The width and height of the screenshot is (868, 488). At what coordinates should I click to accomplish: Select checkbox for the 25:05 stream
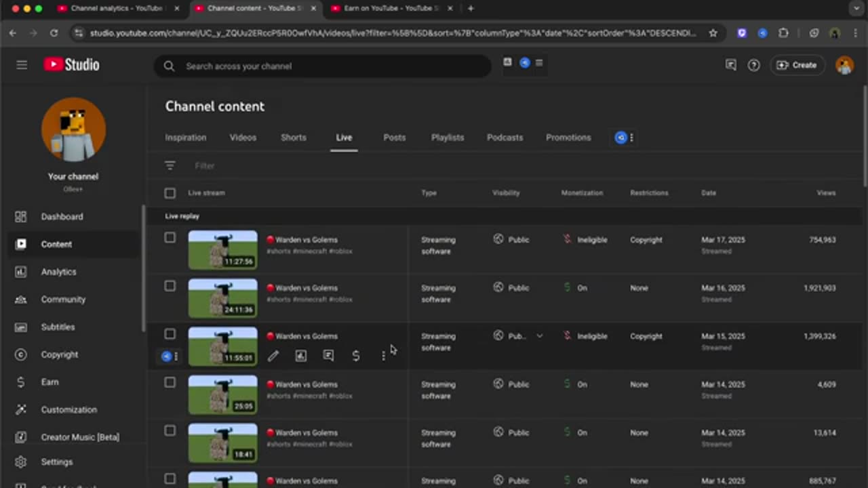170,382
